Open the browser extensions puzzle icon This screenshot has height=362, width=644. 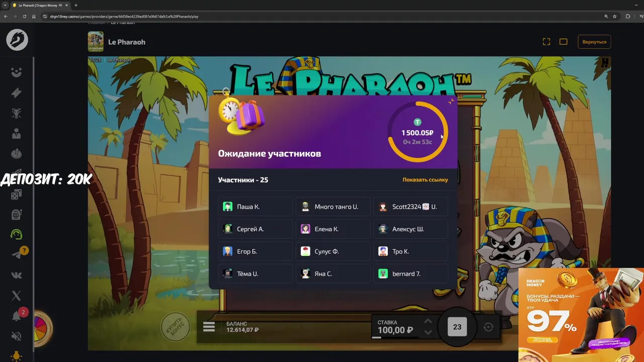(x=627, y=16)
